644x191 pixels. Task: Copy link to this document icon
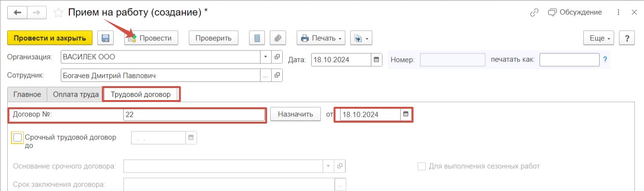pyautogui.click(x=534, y=12)
